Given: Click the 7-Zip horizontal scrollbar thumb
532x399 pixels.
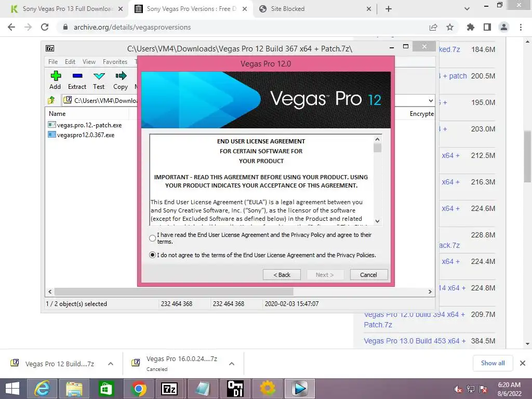Looking at the screenshot, I should (174, 291).
